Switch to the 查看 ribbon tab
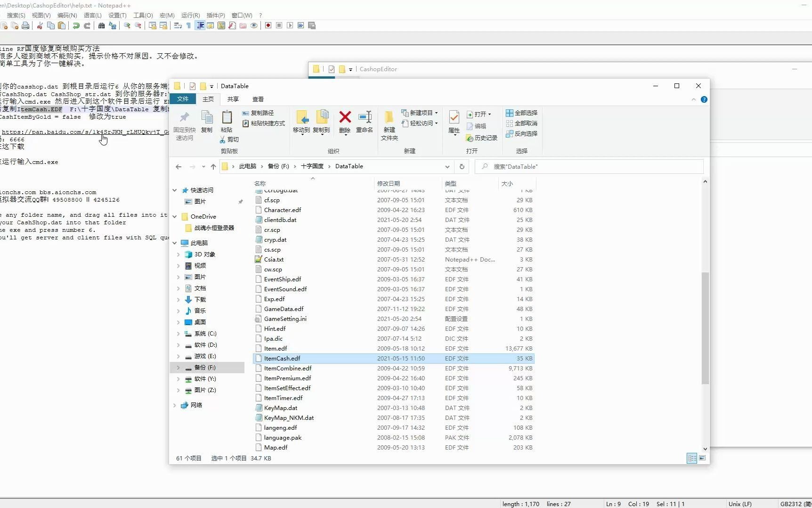Image resolution: width=812 pixels, height=508 pixels. 258,99
